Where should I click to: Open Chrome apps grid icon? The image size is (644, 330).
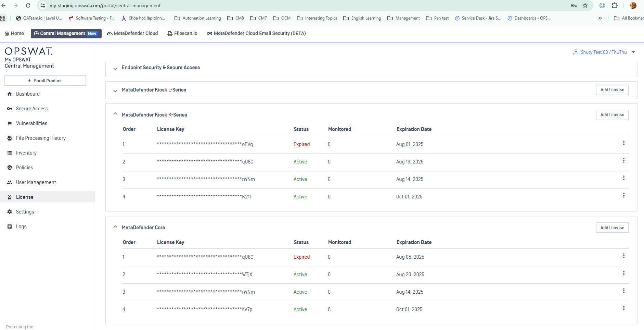3,18
